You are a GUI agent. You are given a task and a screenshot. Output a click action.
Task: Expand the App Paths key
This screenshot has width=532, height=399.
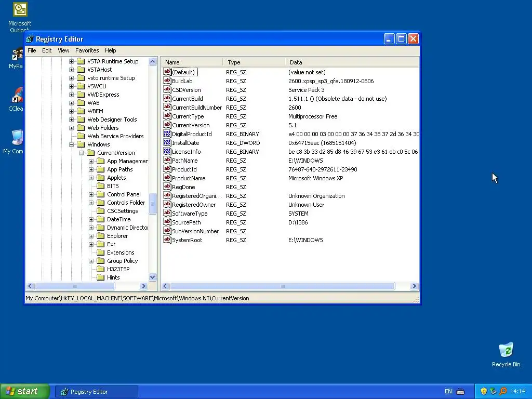(x=91, y=169)
